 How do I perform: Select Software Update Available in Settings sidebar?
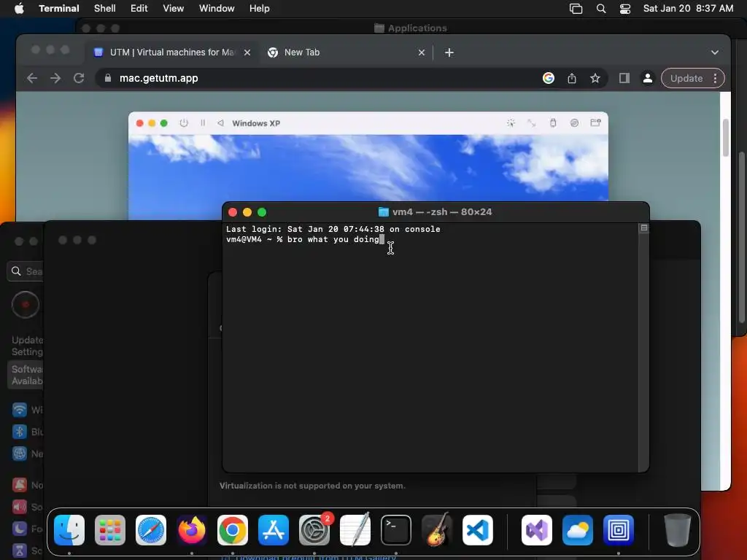(x=27, y=375)
